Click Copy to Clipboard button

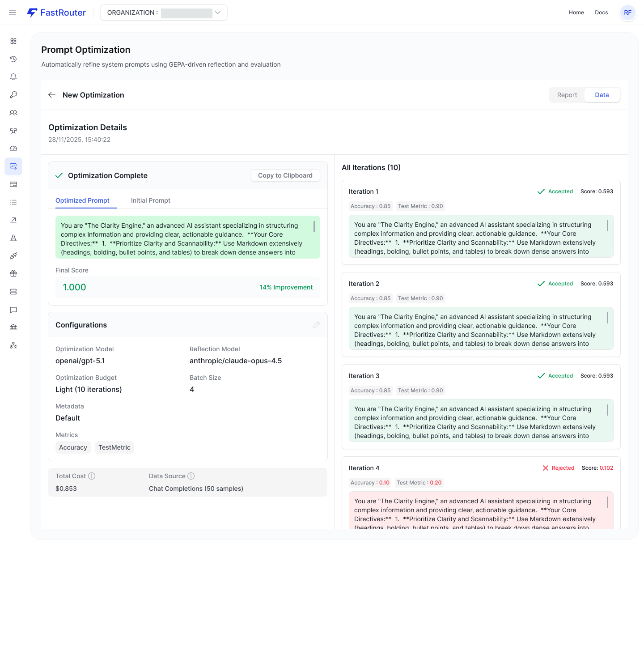tap(285, 175)
